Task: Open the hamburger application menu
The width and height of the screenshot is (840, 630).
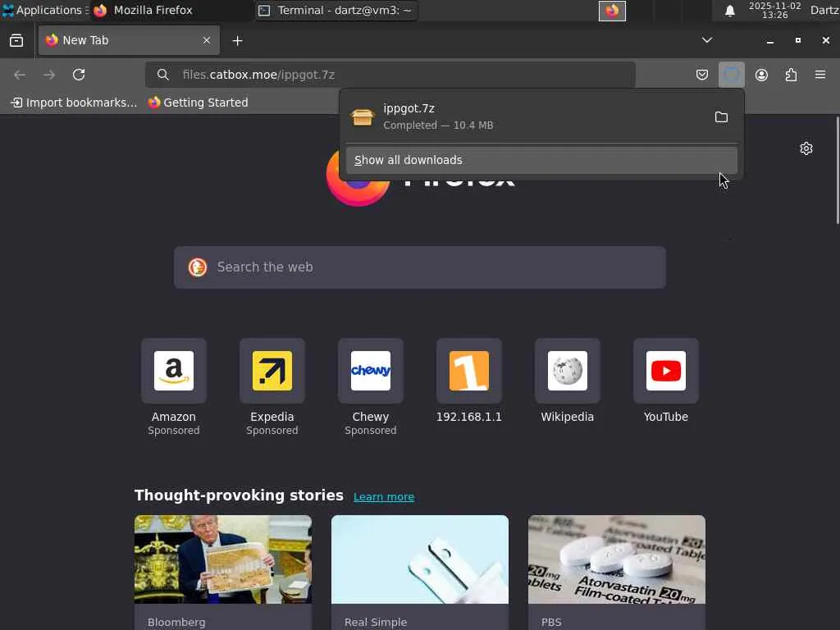Action: coord(820,75)
